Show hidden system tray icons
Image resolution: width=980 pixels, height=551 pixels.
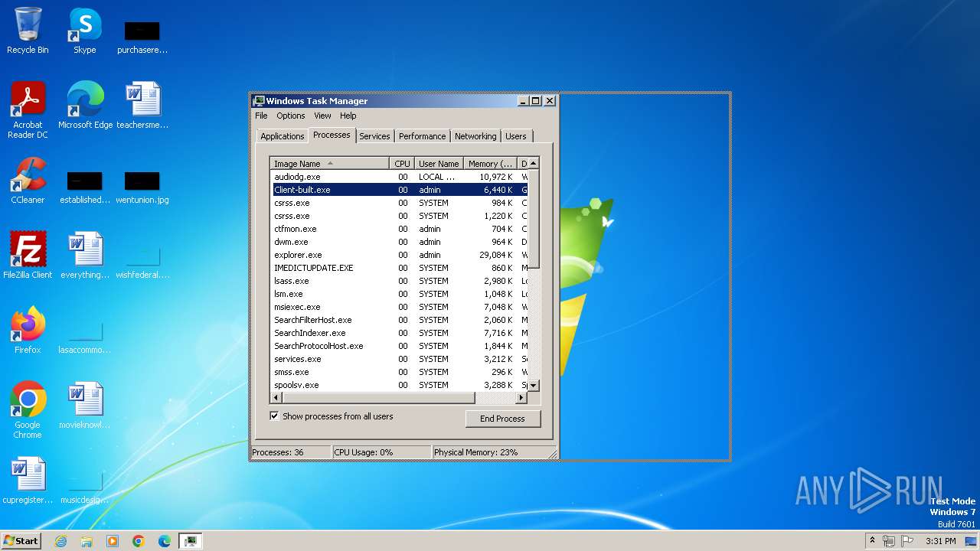(x=871, y=540)
